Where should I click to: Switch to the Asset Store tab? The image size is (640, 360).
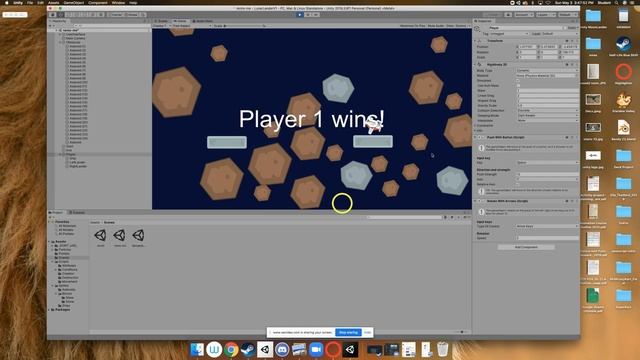(x=202, y=21)
